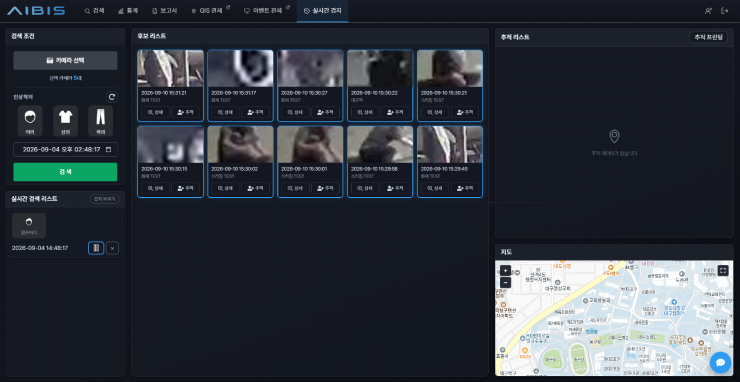Open the 보고서 report tab
This screenshot has height=382, width=740.
click(x=165, y=11)
